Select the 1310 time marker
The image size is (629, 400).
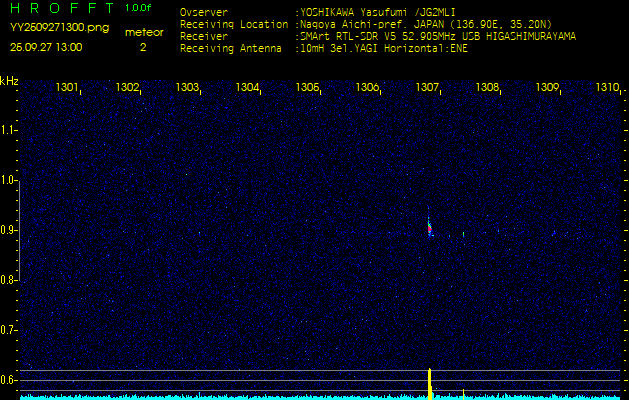point(607,88)
